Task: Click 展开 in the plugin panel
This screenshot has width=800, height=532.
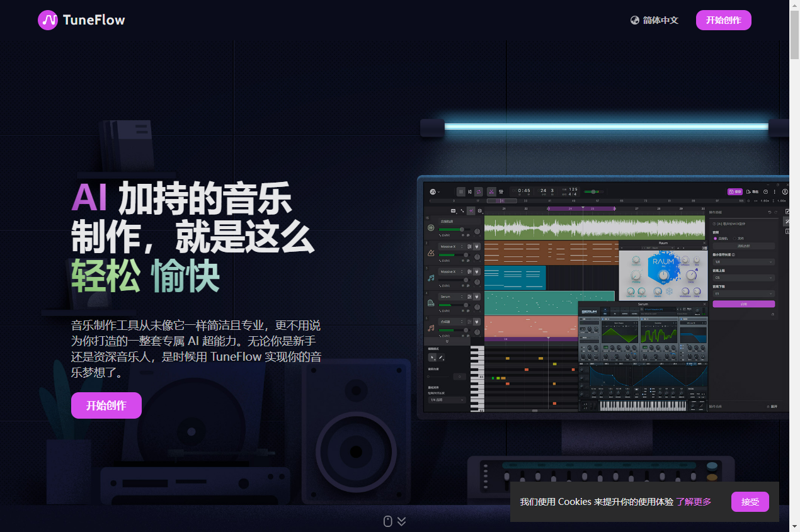Action: (772, 407)
